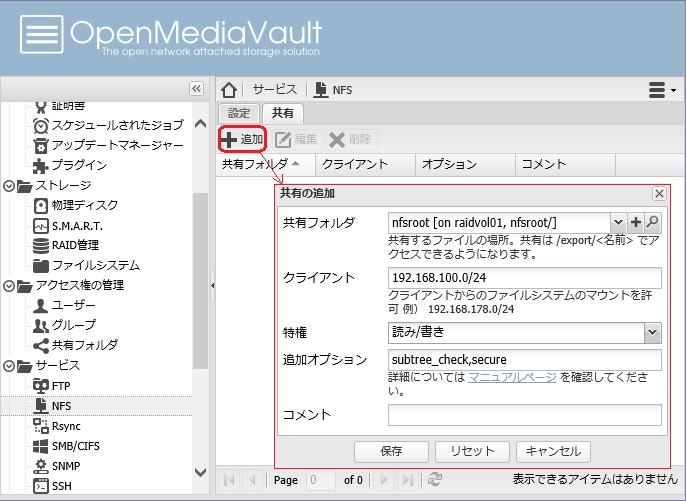Open S.M.A.R.T. in sidebar
The height and width of the screenshot is (501, 686).
[68, 226]
